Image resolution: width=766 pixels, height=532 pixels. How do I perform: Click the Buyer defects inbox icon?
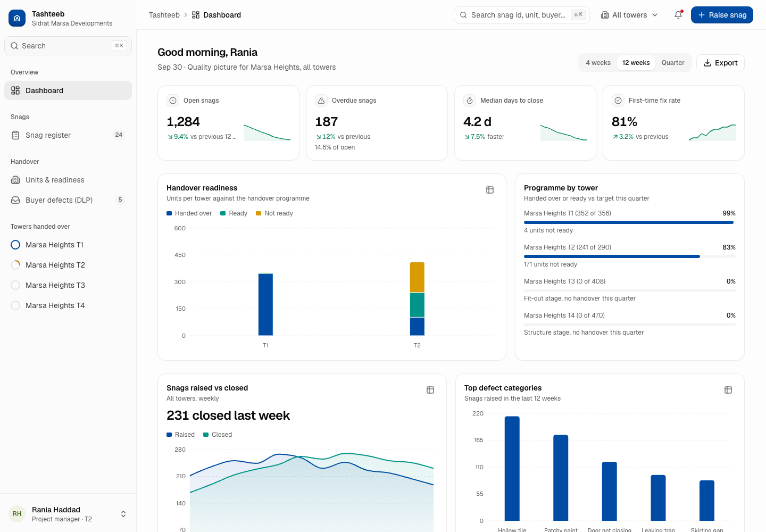[15, 200]
